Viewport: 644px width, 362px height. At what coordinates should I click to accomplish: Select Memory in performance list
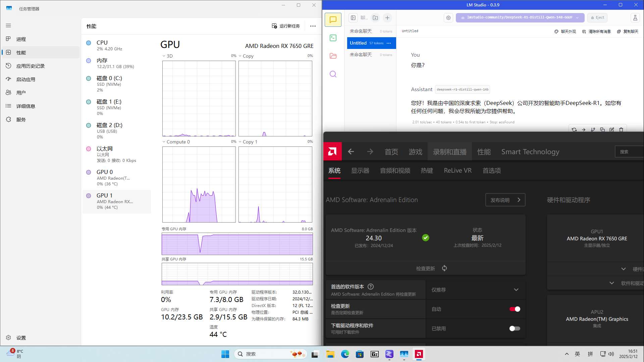tap(117, 63)
